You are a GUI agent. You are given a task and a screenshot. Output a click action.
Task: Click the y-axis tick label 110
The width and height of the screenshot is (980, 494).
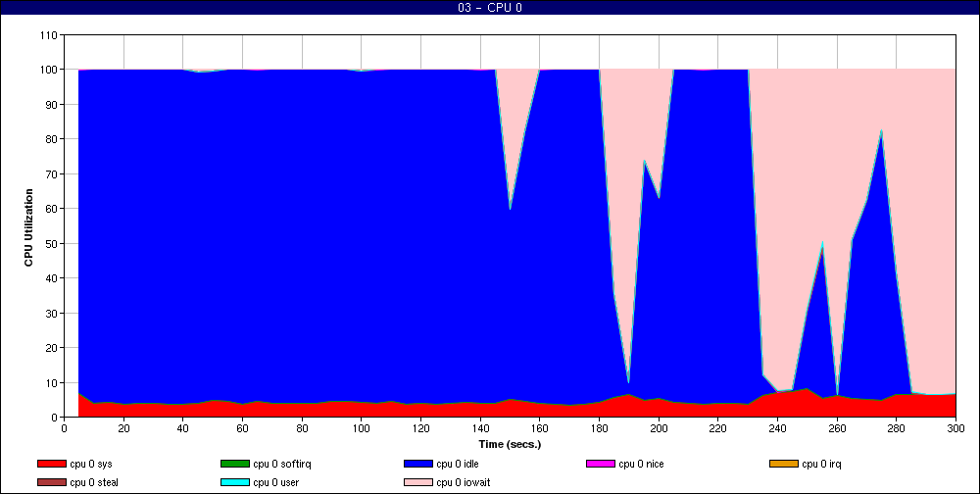pyautogui.click(x=50, y=35)
